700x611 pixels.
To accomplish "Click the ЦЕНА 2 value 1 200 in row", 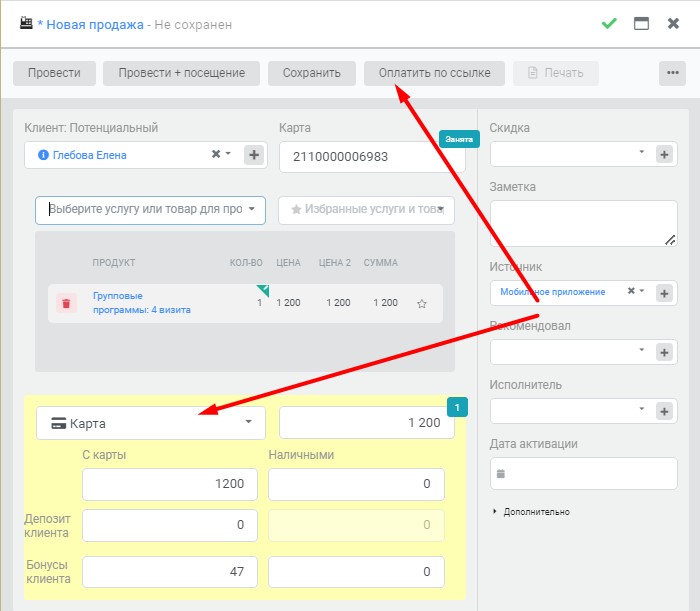I will point(338,303).
